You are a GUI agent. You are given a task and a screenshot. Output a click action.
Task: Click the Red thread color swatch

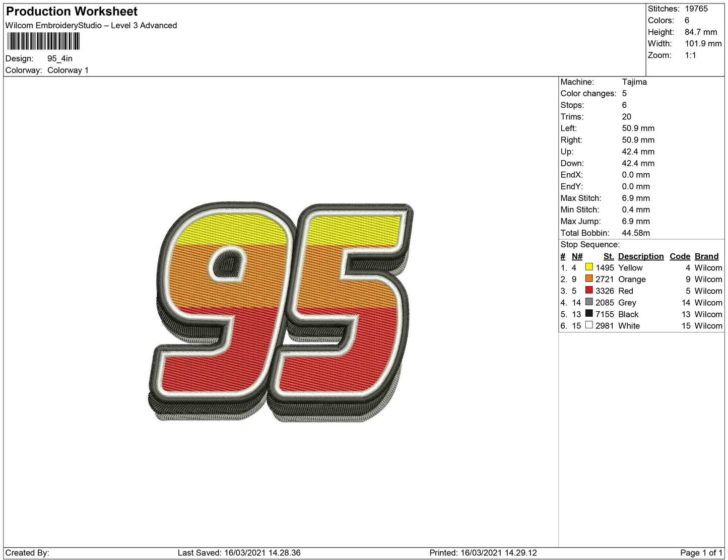coord(589,290)
